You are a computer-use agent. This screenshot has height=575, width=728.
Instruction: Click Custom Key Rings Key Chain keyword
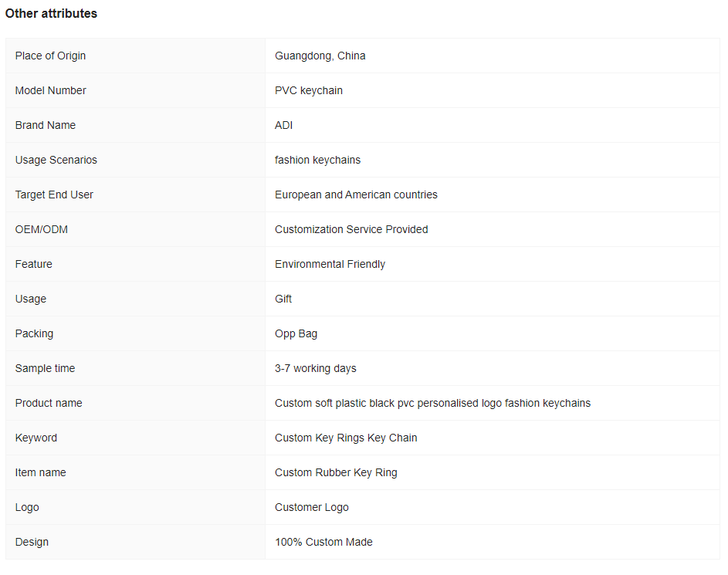point(345,438)
